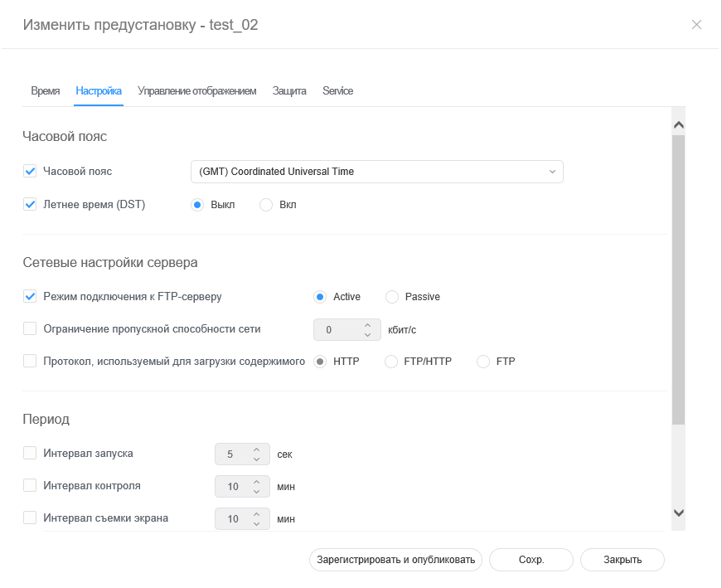Select FTP/HTTP protocol option
This screenshot has width=722, height=588.
(392, 362)
